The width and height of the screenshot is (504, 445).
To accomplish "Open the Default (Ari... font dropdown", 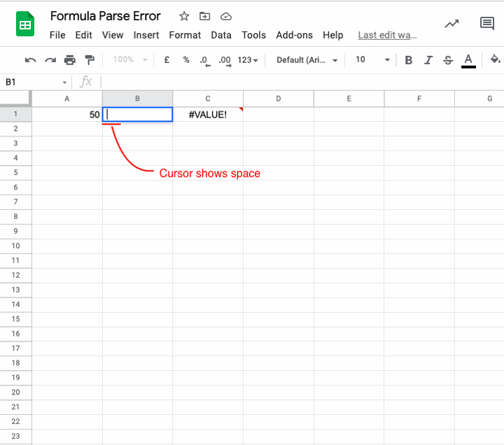I will pos(307,60).
